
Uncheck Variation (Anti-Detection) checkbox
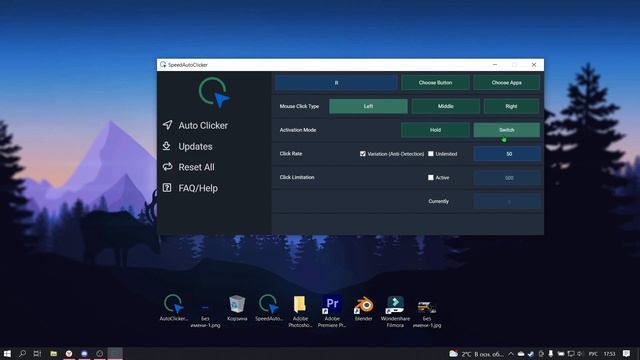pyautogui.click(x=362, y=154)
